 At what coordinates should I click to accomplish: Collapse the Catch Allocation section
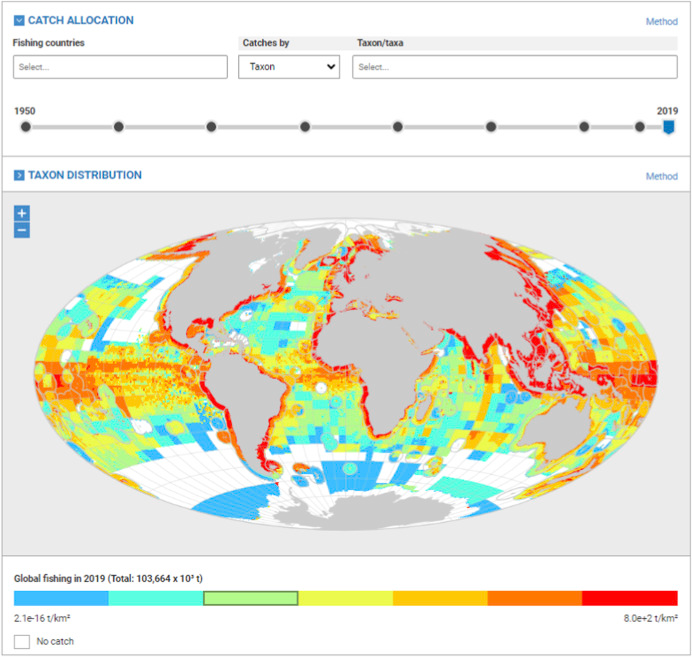click(x=19, y=20)
